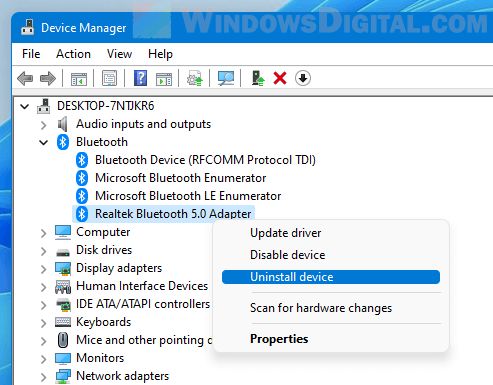Choose Disable device from context menu
The image size is (493, 385).
[331, 255]
